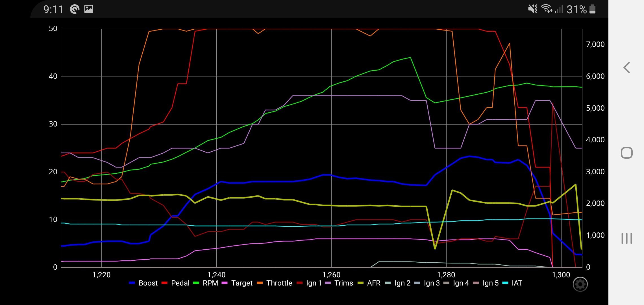
Task: Tap the Android back arrow
Action: point(626,67)
